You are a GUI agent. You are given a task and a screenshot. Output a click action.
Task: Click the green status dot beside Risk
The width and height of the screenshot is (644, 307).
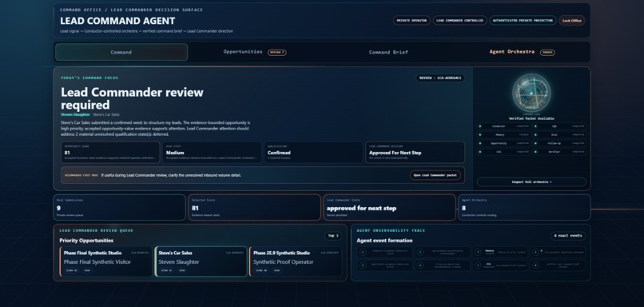(x=535, y=135)
